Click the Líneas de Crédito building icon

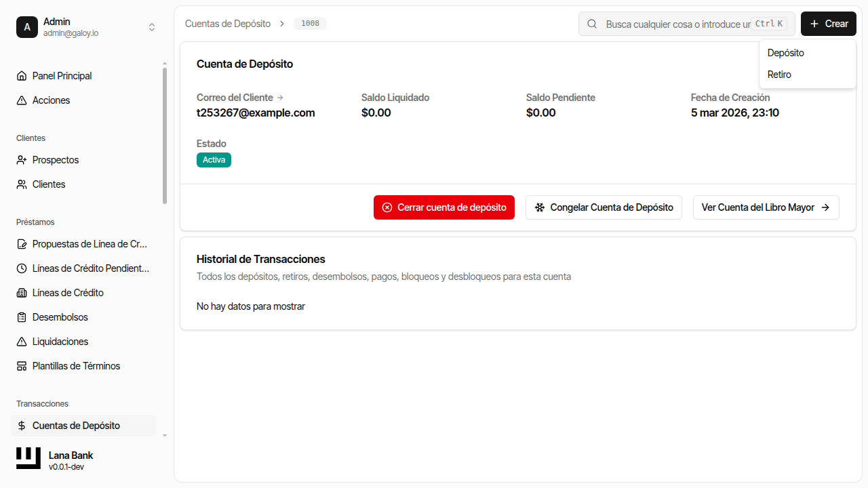[x=22, y=293]
